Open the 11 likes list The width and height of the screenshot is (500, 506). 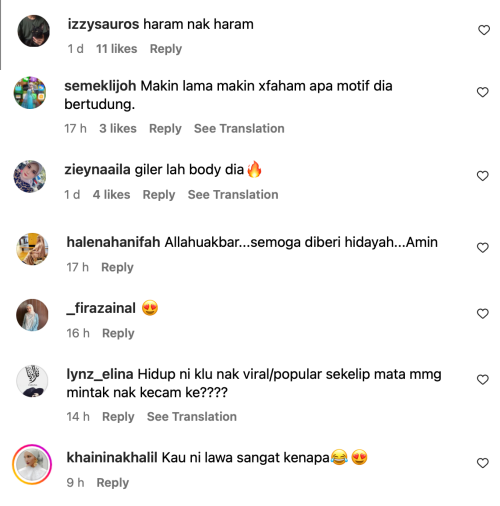116,49
